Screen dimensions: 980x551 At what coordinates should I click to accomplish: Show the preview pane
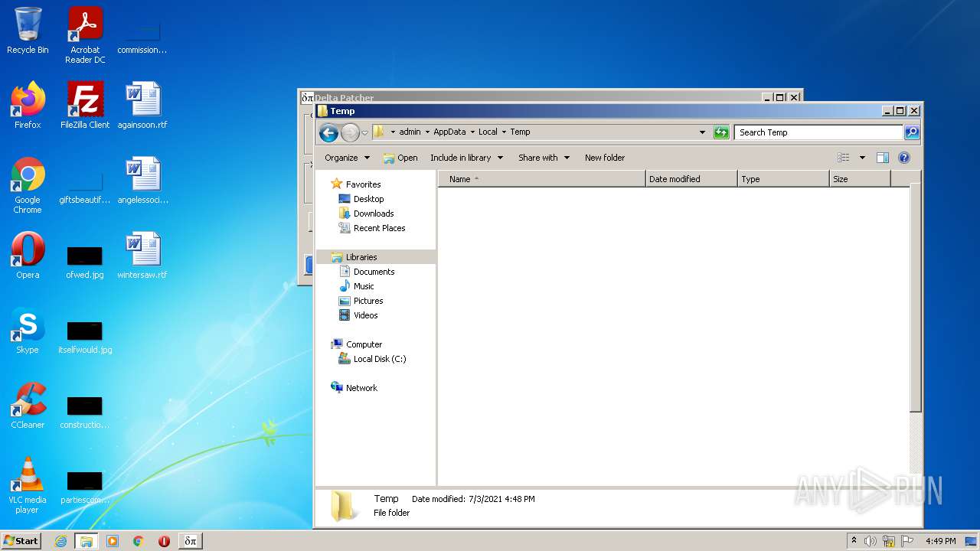[882, 158]
